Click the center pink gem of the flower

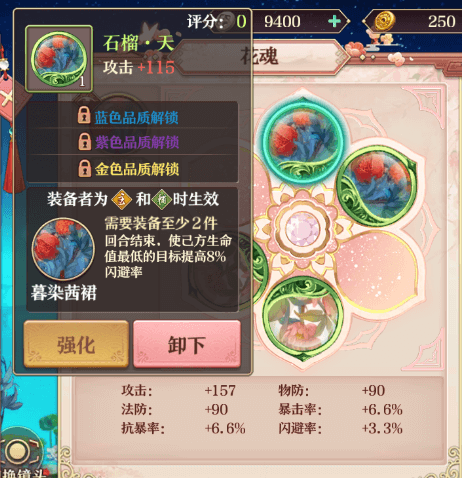tap(303, 229)
